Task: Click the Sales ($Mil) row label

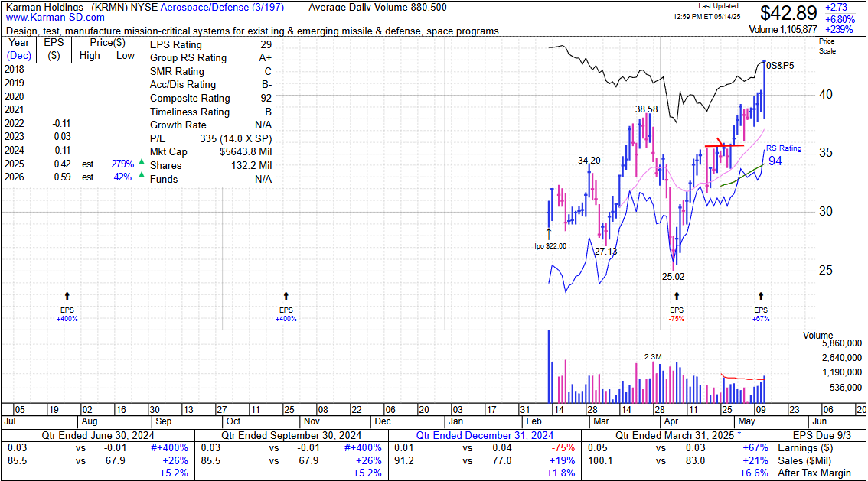Action: pos(808,460)
